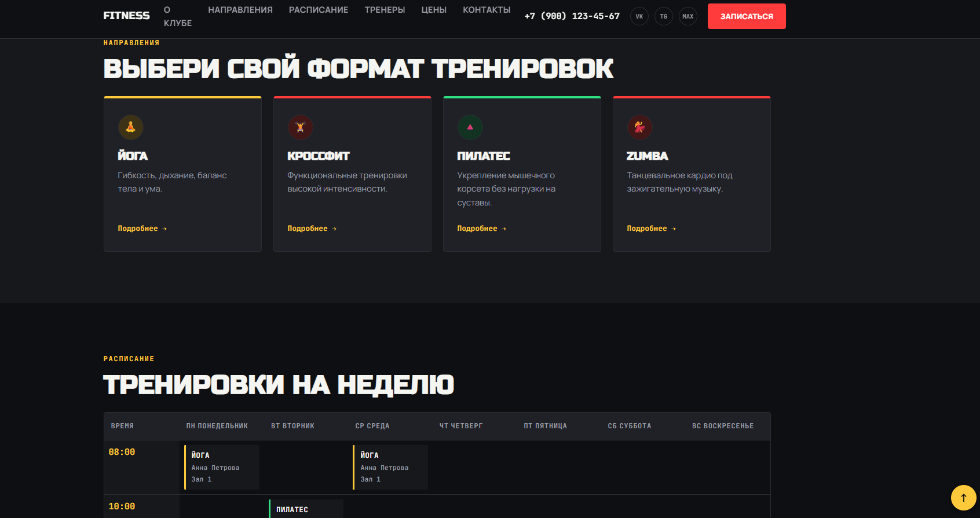Viewport: 980px width, 518px height.
Task: Click the scroll-to-top arrow button
Action: pyautogui.click(x=964, y=498)
